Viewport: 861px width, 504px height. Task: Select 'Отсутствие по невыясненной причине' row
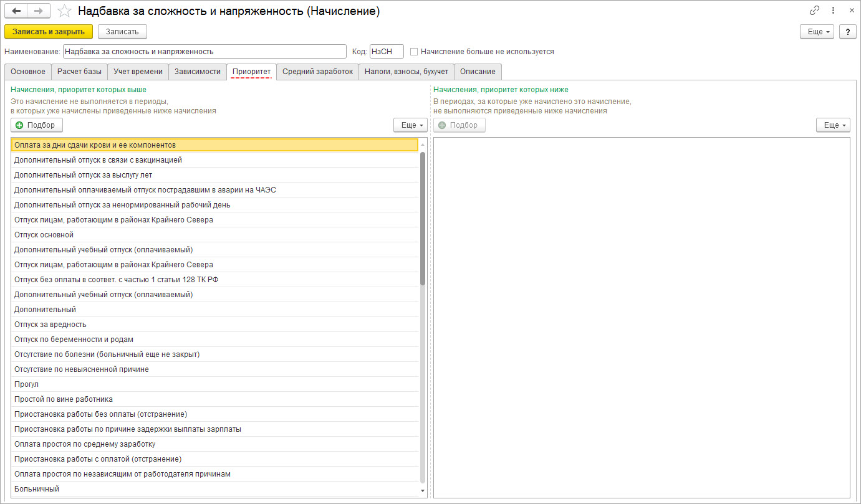[x=214, y=369]
